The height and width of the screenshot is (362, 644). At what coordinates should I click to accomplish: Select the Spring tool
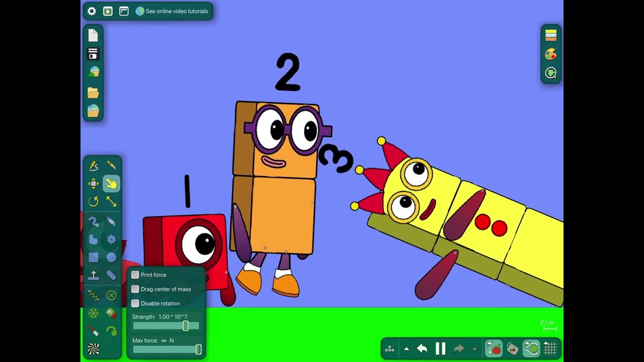(x=94, y=295)
